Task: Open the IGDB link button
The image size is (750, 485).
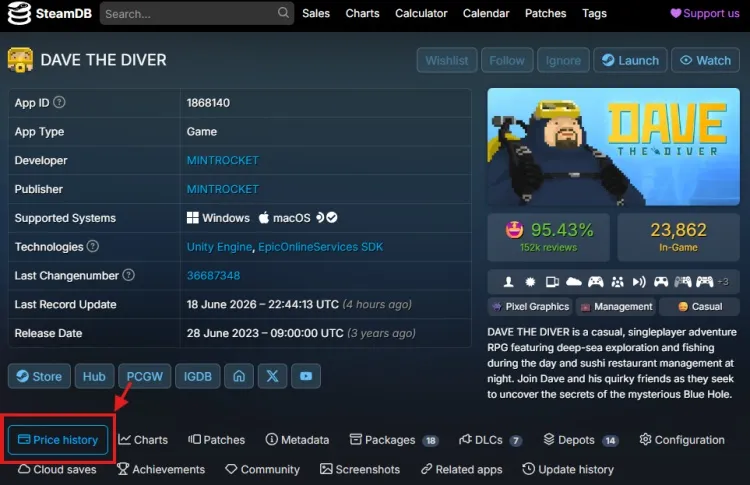Action: (198, 376)
